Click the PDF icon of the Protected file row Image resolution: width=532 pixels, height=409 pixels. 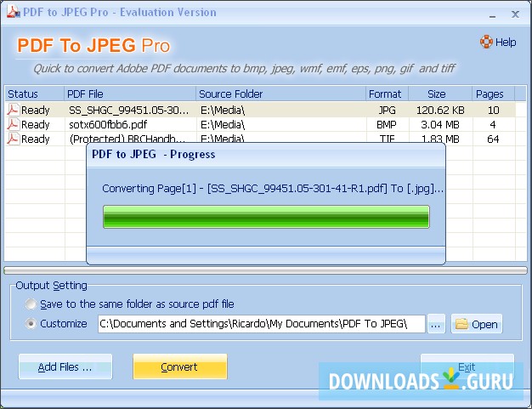coord(13,139)
